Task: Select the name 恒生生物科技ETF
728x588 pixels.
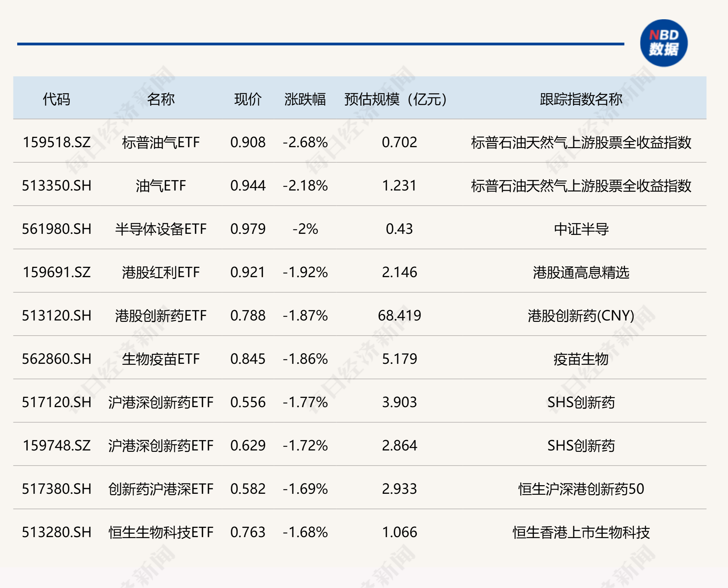Action: pos(161,532)
